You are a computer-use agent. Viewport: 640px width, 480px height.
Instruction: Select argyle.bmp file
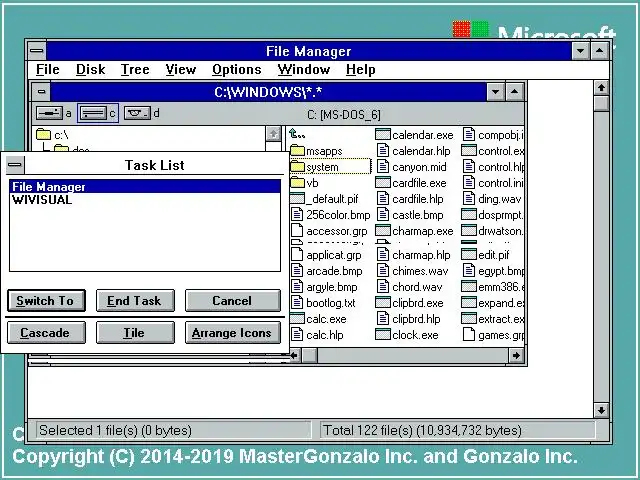click(324, 287)
